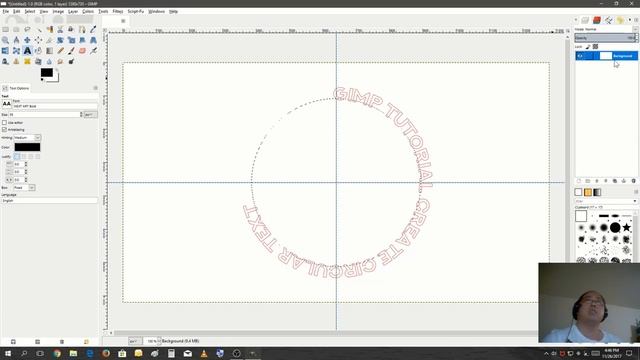The width and height of the screenshot is (640, 360).
Task: Open the font size unit dropdown
Action: (x=90, y=115)
